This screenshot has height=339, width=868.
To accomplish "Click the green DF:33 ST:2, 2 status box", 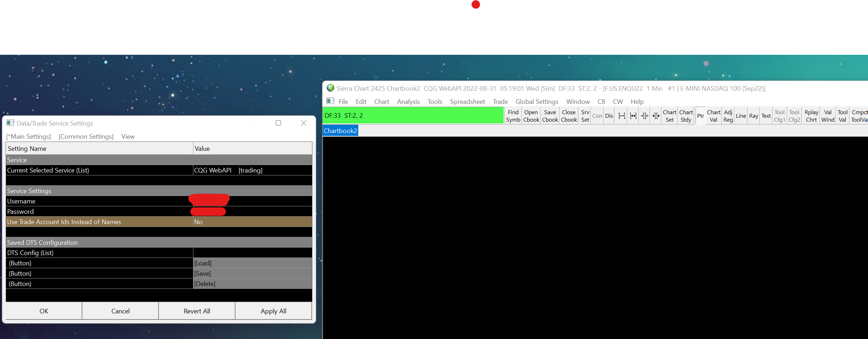I will tap(413, 116).
